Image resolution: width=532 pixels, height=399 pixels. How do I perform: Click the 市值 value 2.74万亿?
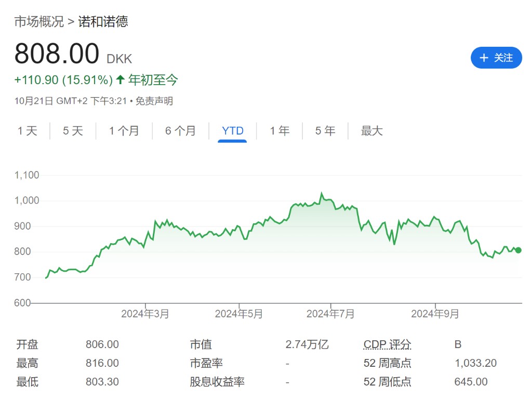[x=307, y=344]
